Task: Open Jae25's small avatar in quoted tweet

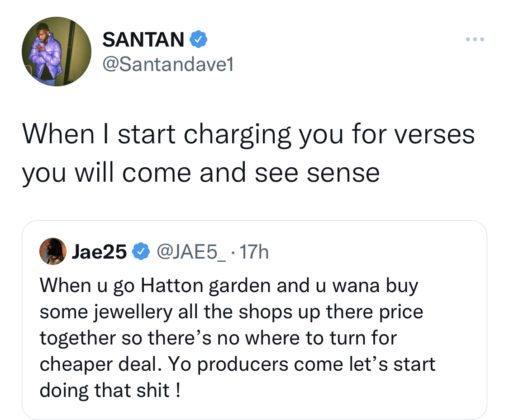Action: [x=53, y=251]
